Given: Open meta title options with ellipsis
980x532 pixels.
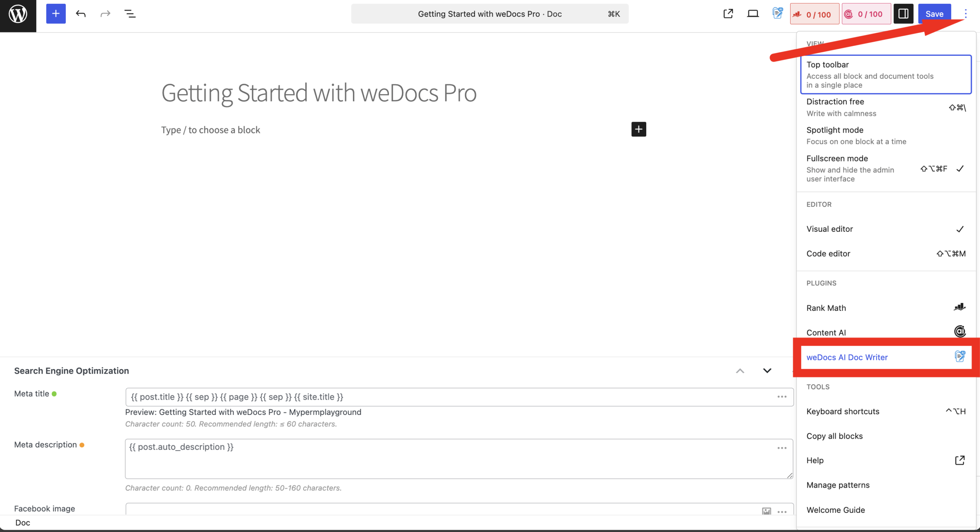Looking at the screenshot, I should 782,397.
